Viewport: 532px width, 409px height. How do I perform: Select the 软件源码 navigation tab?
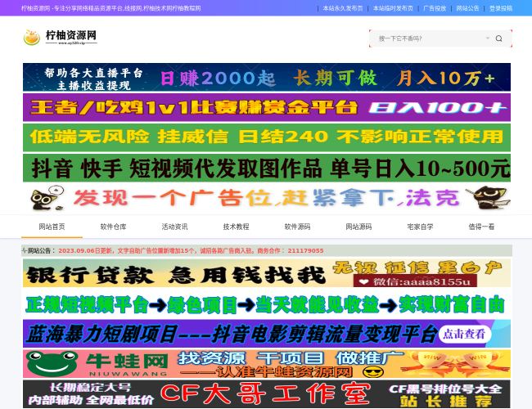point(297,227)
